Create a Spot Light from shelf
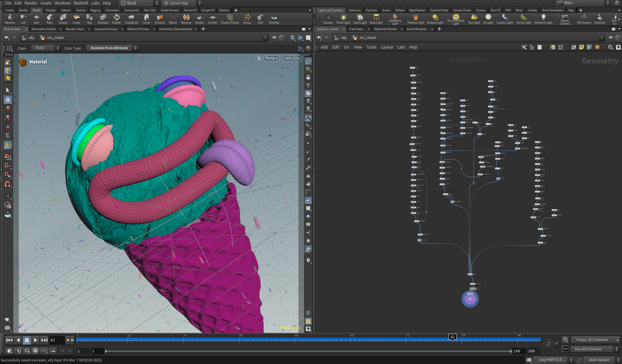This screenshot has height=364, width=622. pyautogui.click(x=360, y=19)
